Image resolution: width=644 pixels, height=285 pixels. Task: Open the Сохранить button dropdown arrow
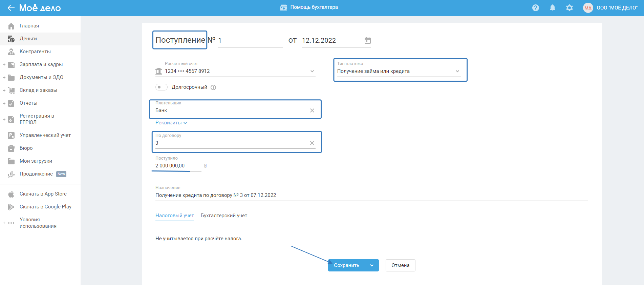coord(372,265)
